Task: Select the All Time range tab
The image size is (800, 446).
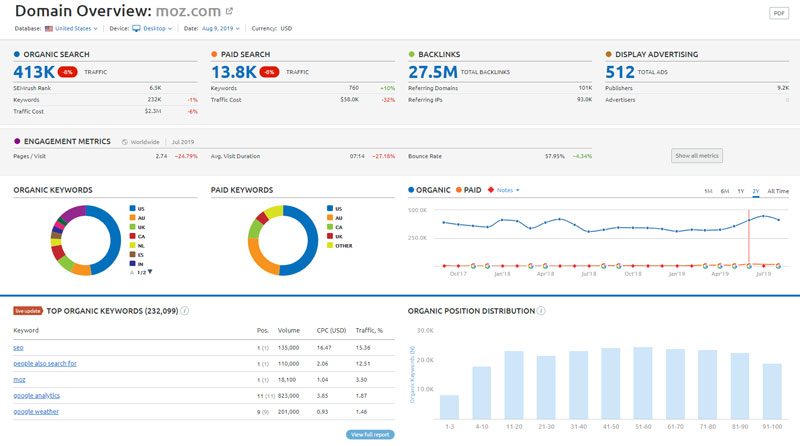Action: click(x=778, y=191)
